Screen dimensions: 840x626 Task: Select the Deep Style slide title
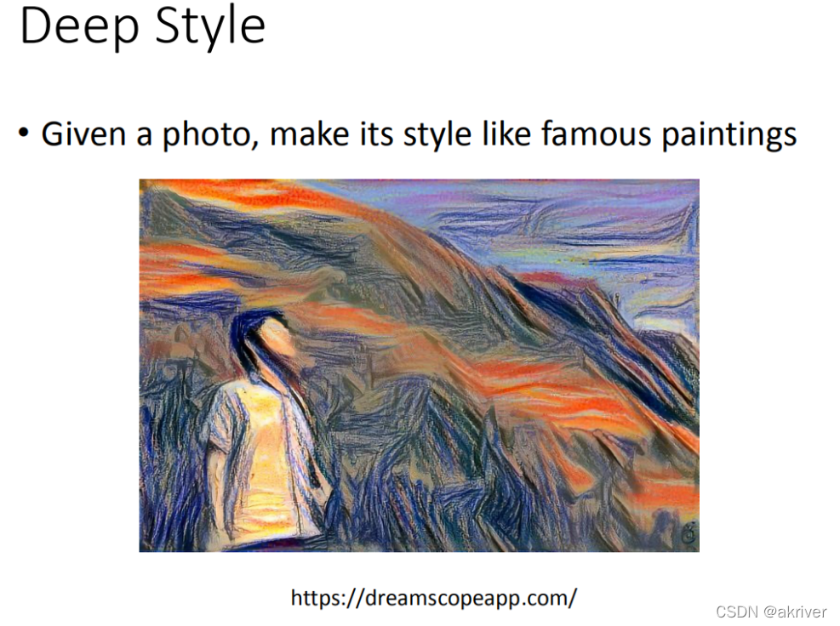coord(142,26)
